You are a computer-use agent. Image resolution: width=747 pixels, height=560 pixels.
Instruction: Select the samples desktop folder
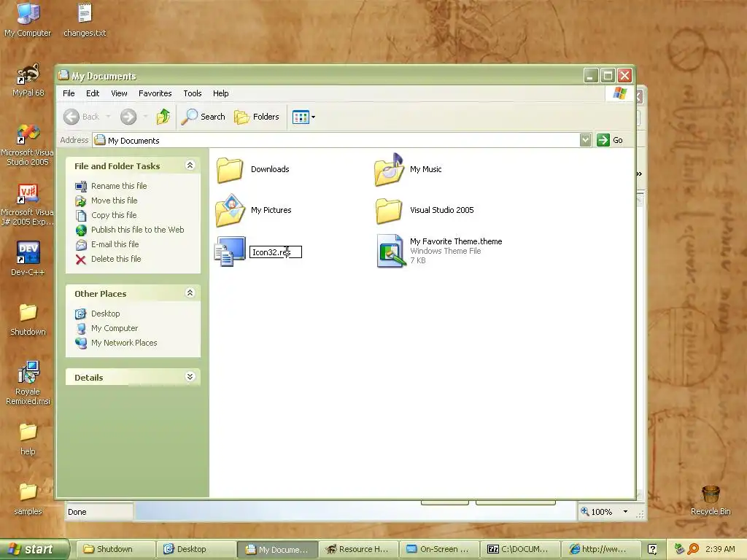tap(28, 499)
